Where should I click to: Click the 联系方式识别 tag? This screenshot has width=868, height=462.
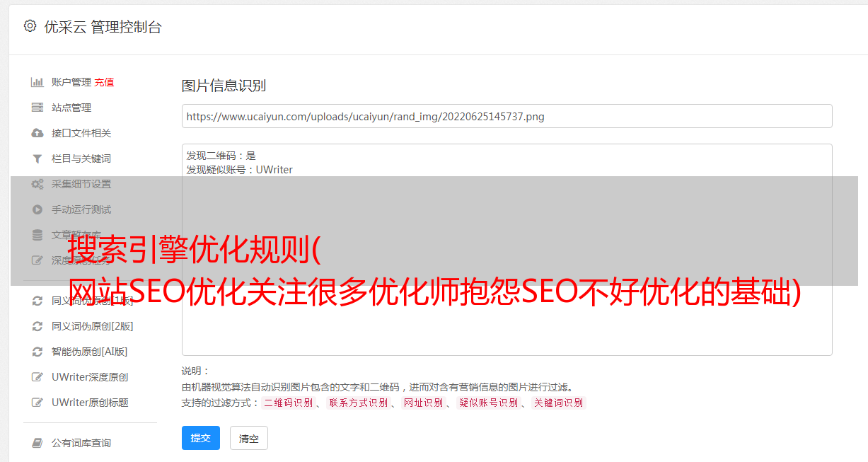pyautogui.click(x=358, y=403)
